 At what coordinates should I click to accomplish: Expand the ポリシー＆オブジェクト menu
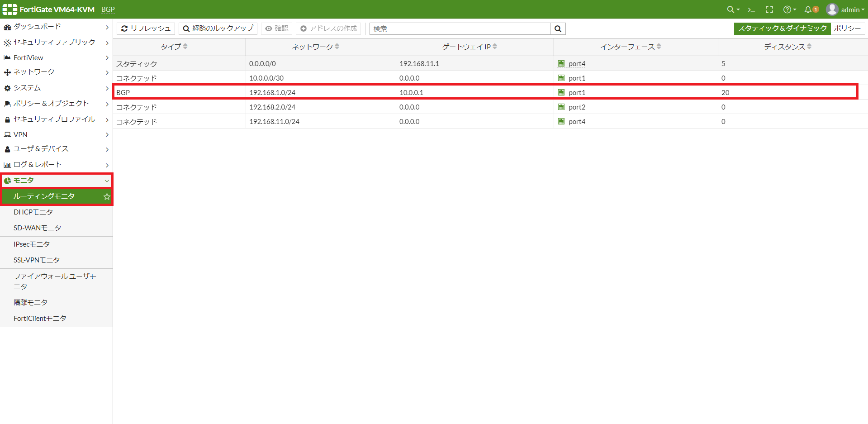coord(56,104)
